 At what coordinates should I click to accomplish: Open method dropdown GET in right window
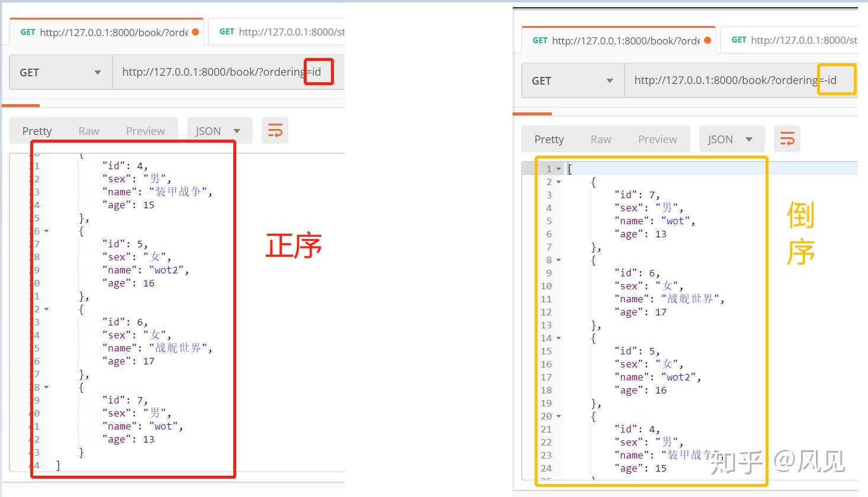point(573,80)
